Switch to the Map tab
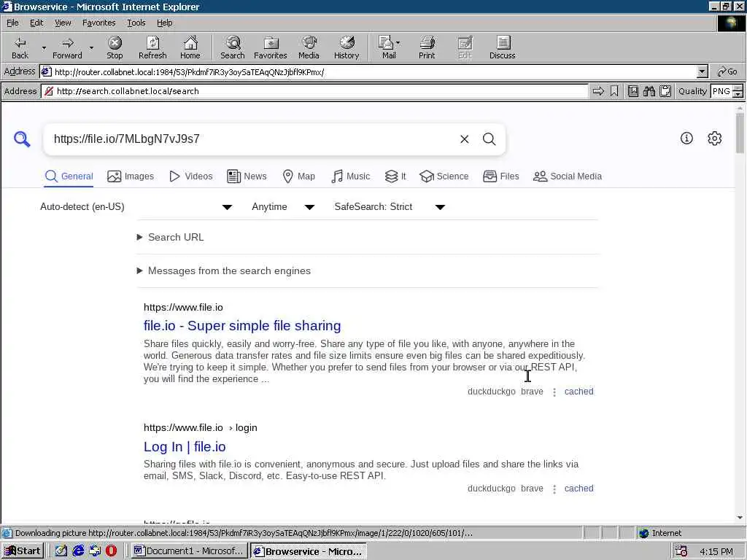 pyautogui.click(x=298, y=176)
